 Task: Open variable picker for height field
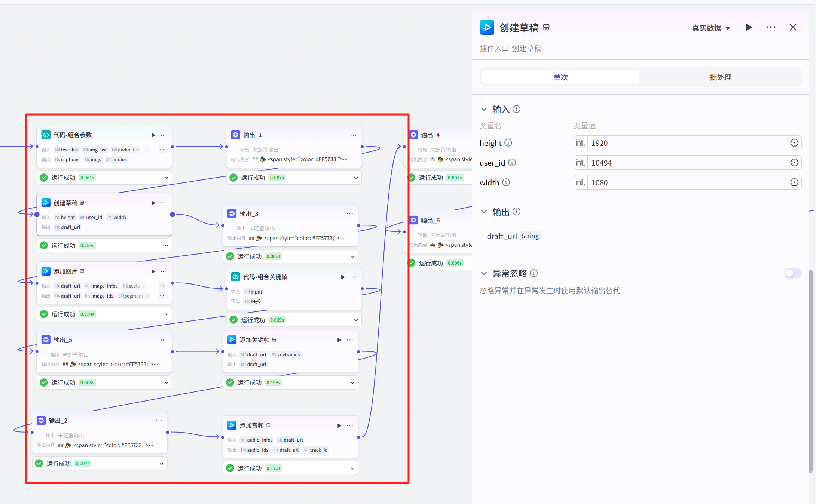[x=794, y=143]
